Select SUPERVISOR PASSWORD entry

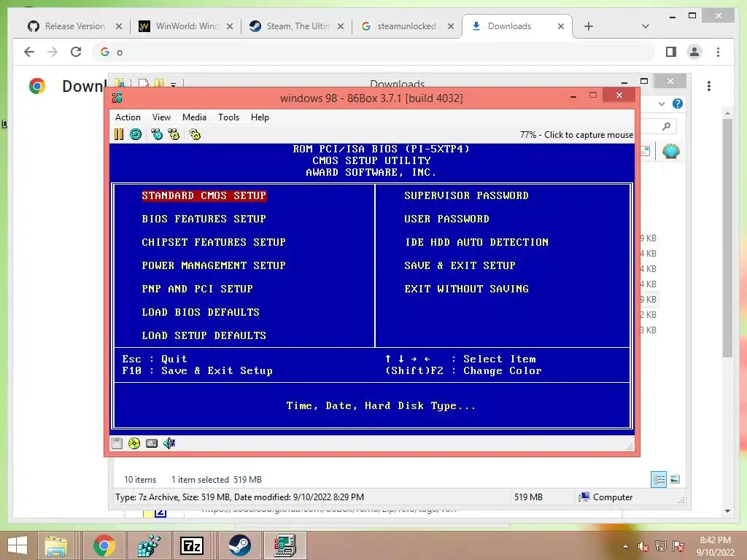[466, 195]
